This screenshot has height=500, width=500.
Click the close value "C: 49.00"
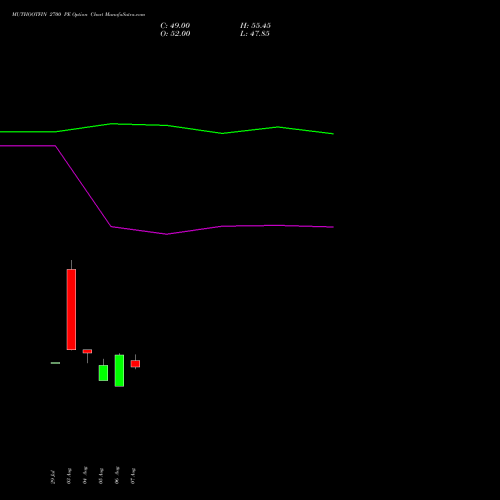(x=175, y=26)
